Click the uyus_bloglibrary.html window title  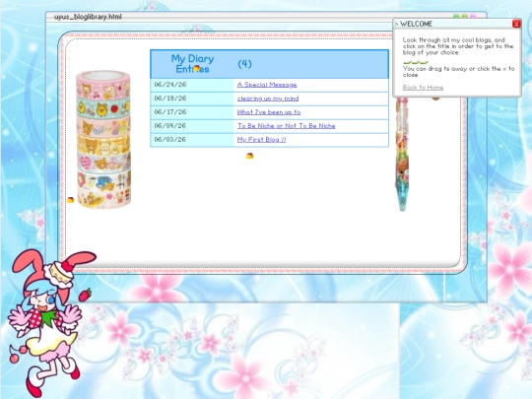(88, 17)
